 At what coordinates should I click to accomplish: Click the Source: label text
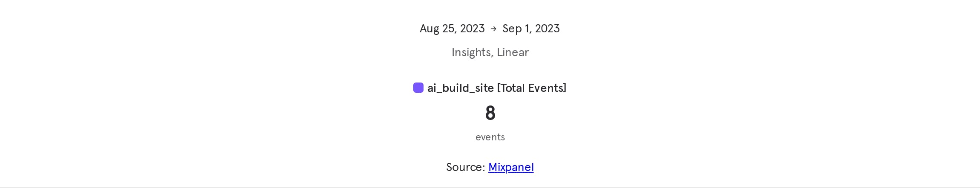coord(466,167)
